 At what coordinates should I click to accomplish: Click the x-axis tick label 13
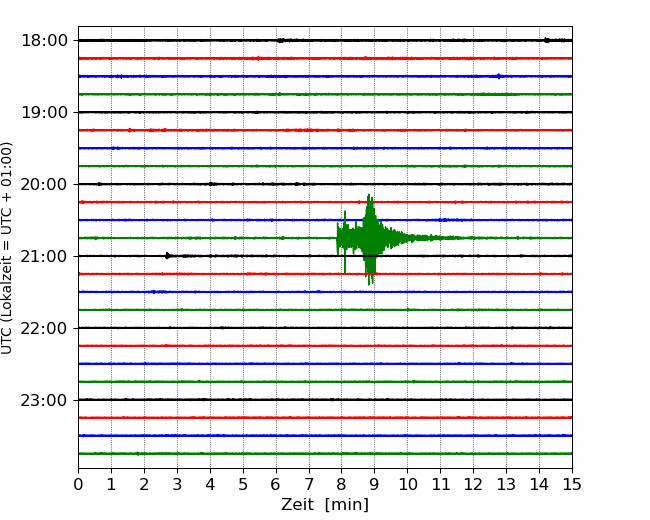point(506,484)
